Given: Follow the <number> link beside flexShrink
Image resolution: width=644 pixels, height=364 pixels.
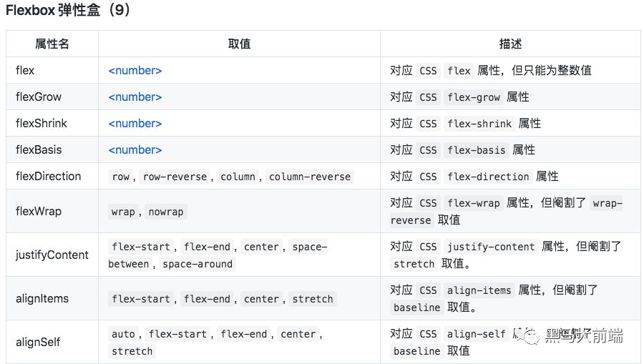Looking at the screenshot, I should click(135, 124).
